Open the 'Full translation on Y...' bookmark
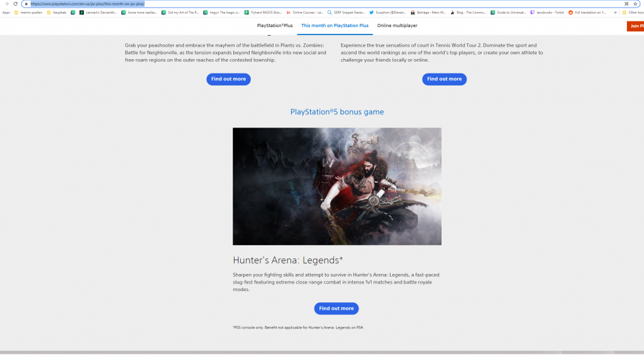Image resolution: width=644 pixels, height=357 pixels. point(587,13)
